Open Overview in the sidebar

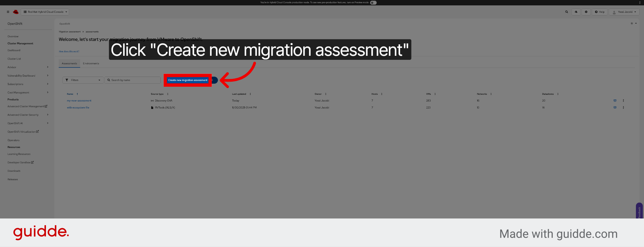(x=13, y=36)
